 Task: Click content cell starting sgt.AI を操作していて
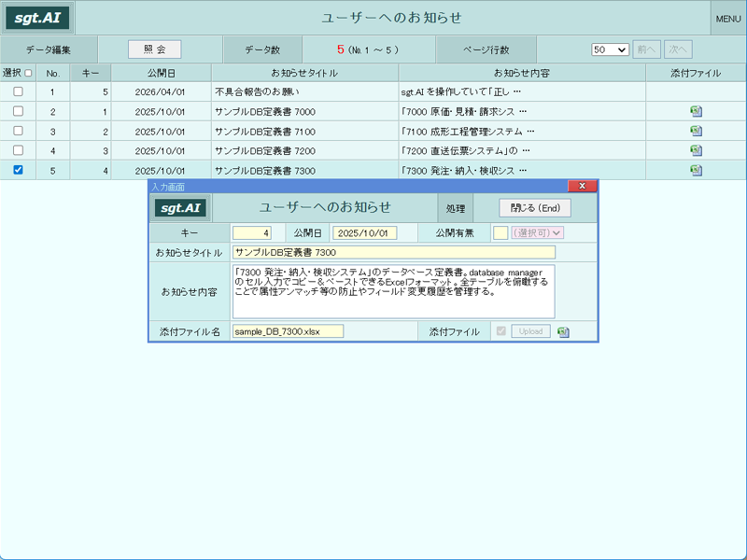[522, 91]
